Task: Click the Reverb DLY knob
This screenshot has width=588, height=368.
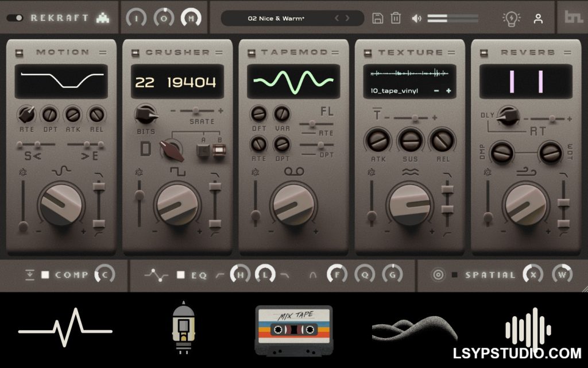Action: 508,116
